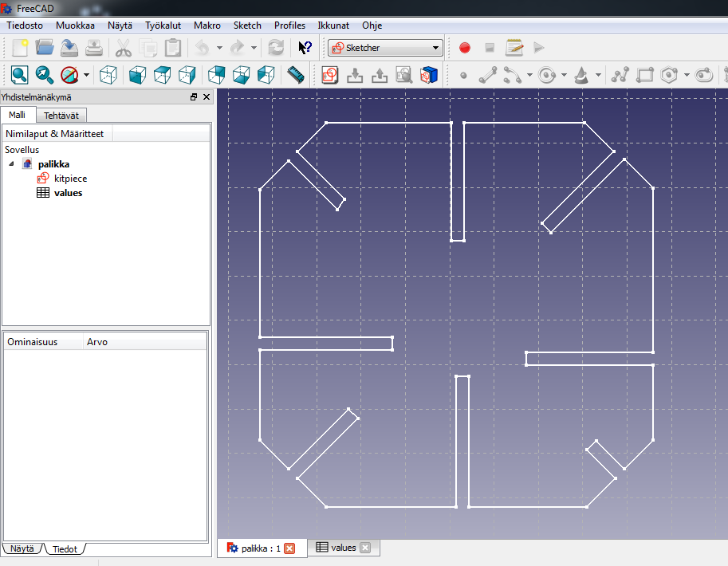The height and width of the screenshot is (566, 728).
Task: Map sketch to face icon
Action: [429, 75]
